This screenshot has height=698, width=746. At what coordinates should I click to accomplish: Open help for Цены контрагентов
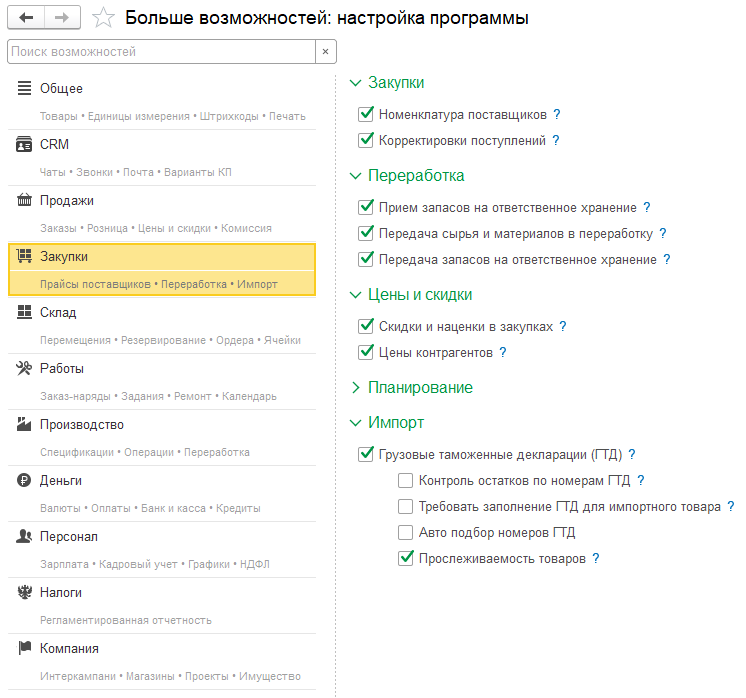click(x=503, y=352)
